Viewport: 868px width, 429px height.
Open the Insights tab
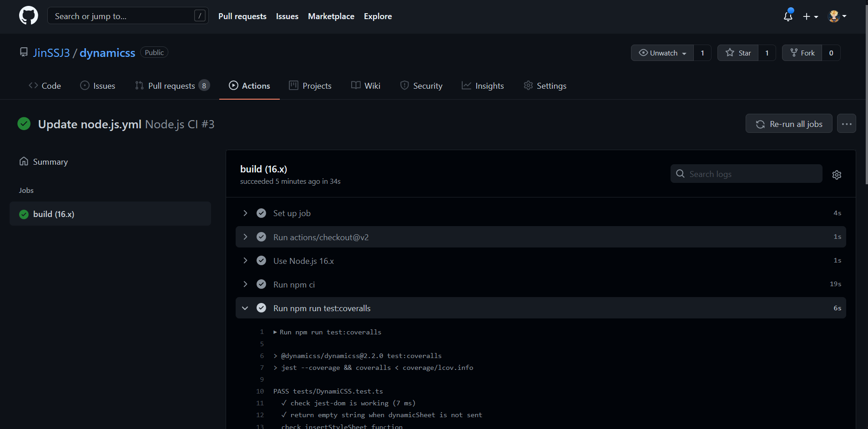click(483, 86)
